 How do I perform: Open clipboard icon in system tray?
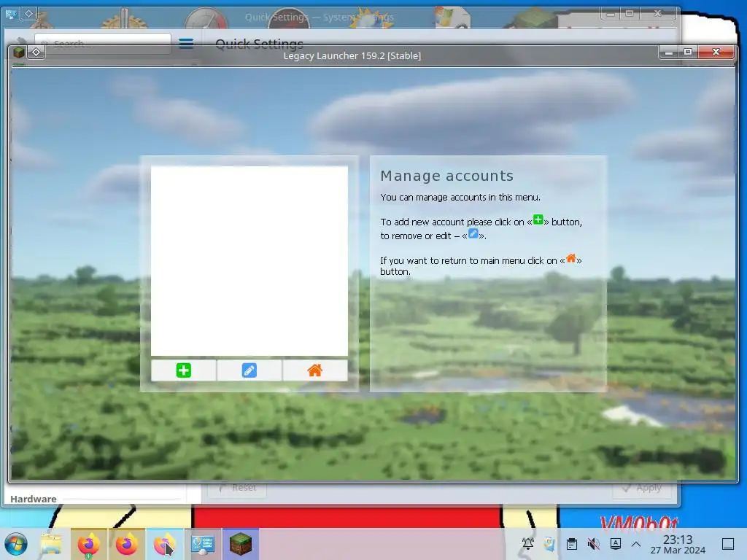point(572,544)
